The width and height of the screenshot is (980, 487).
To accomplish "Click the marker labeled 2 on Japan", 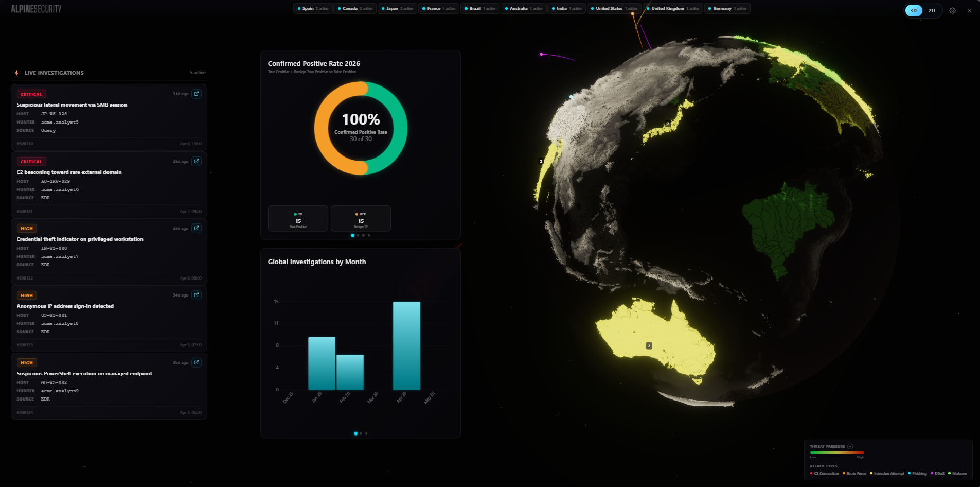I will 668,124.
